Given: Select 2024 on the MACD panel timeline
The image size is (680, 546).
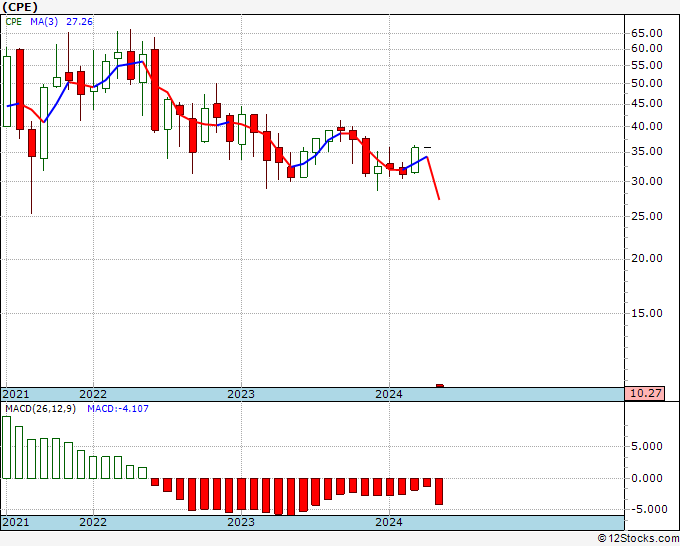Looking at the screenshot, I should pyautogui.click(x=389, y=522).
